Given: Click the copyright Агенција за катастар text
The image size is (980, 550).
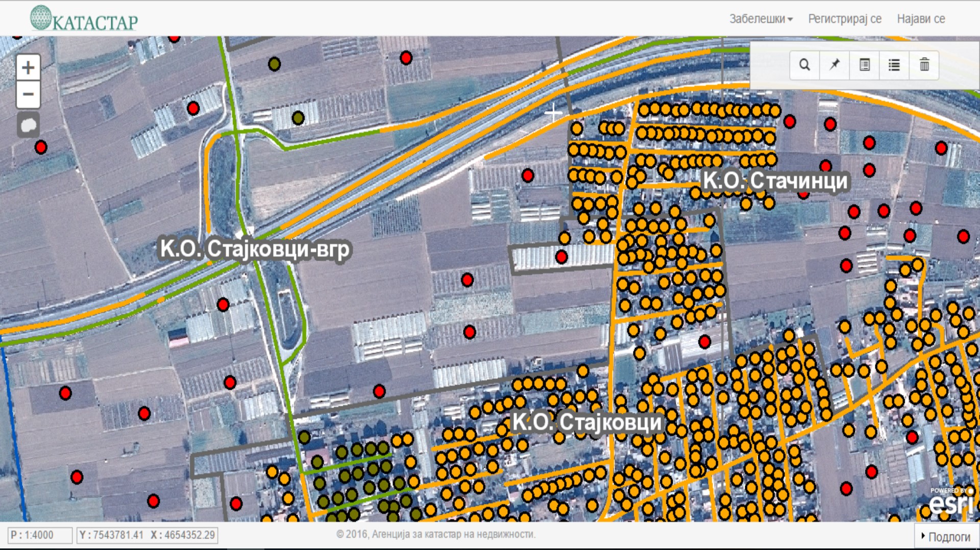Looking at the screenshot, I should tap(436, 534).
